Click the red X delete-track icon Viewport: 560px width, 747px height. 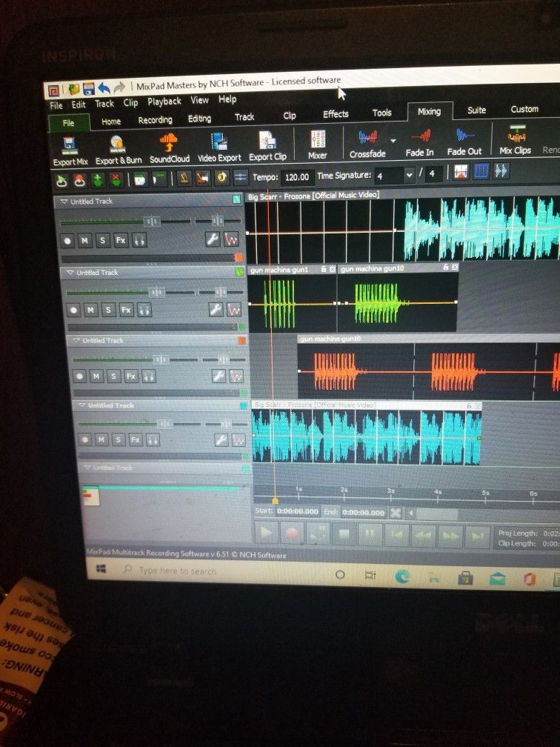click(x=116, y=180)
